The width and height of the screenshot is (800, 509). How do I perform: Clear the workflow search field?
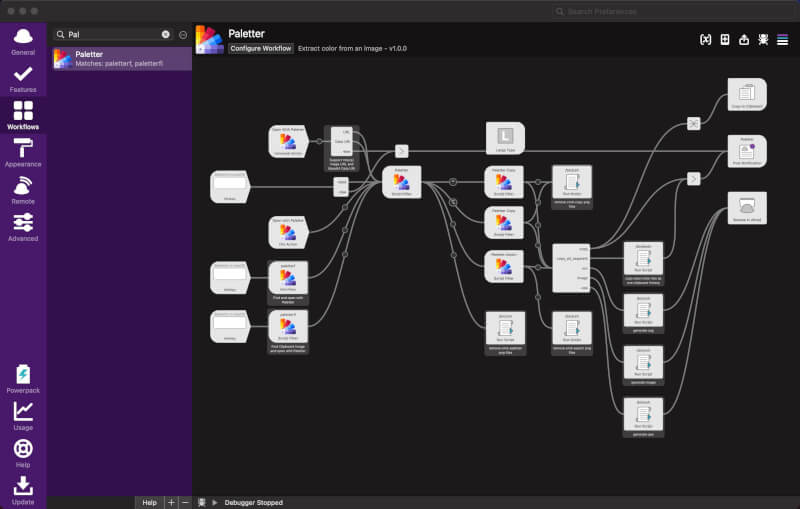[x=166, y=34]
